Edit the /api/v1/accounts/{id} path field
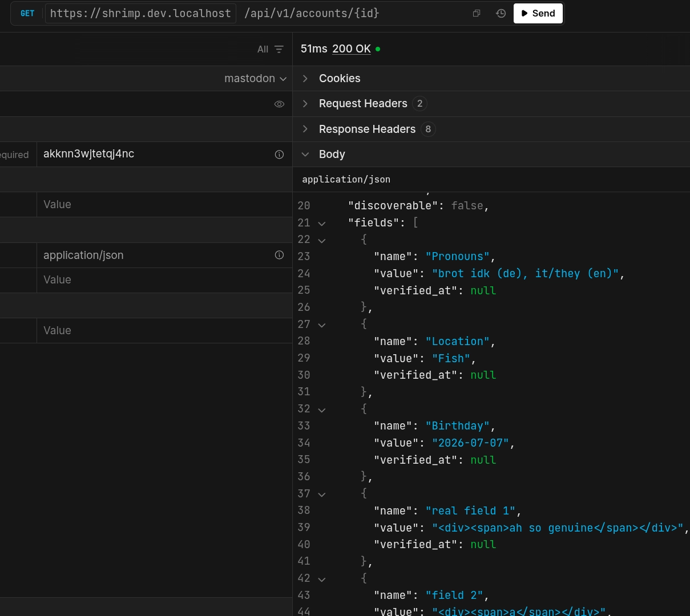The image size is (690, 616). click(x=312, y=13)
